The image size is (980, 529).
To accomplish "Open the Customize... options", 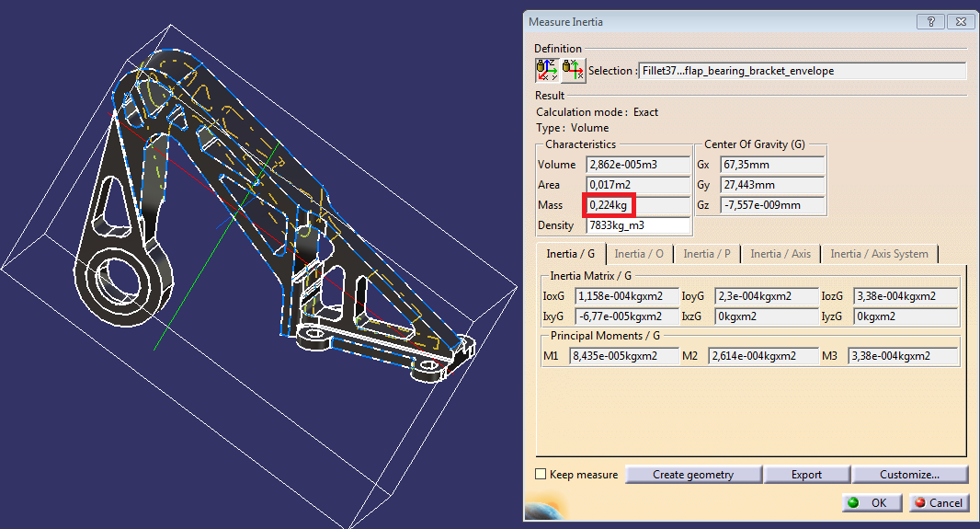I will click(909, 475).
